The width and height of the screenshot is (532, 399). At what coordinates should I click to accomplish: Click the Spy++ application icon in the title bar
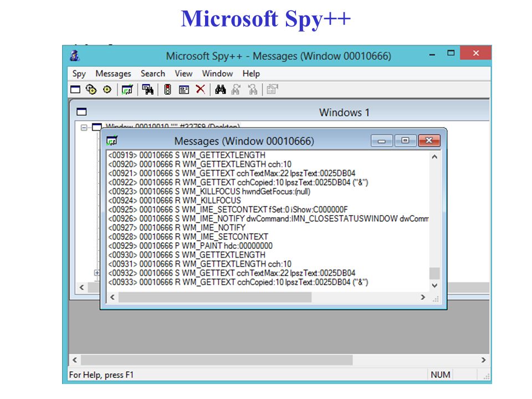pyautogui.click(x=75, y=55)
